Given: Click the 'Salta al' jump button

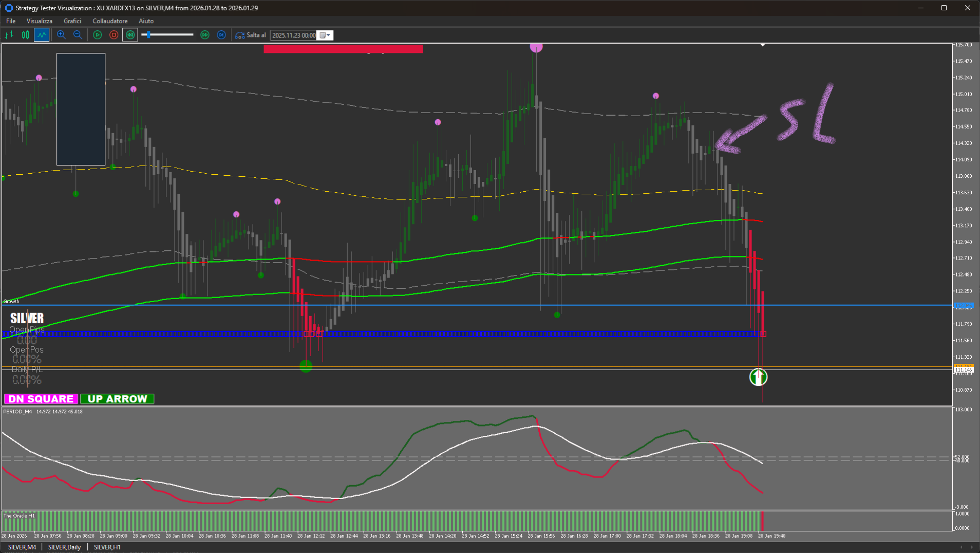Looking at the screenshot, I should pos(251,35).
